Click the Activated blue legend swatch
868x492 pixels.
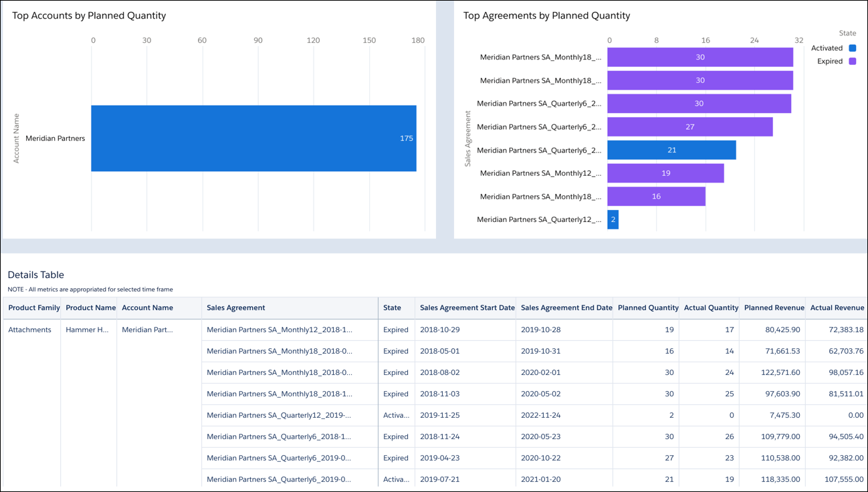852,48
